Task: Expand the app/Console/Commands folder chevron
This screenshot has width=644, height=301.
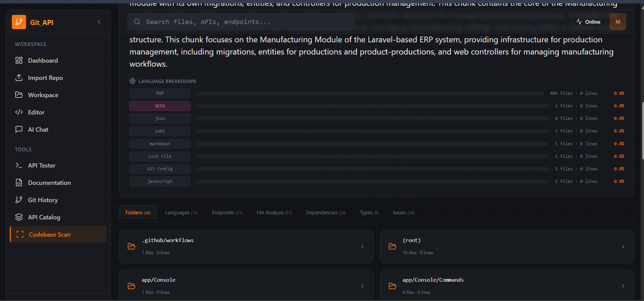Action: coord(623,286)
